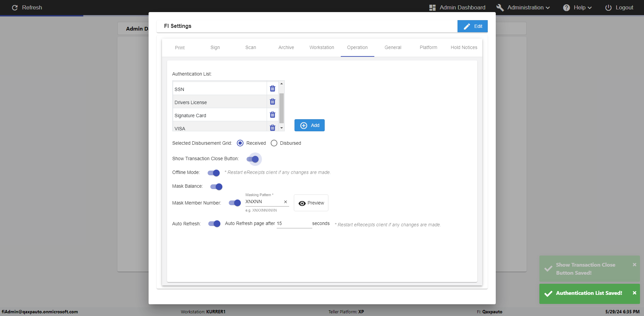Click the authentication list scroll up arrow
The height and width of the screenshot is (316, 644).
pos(281,84)
